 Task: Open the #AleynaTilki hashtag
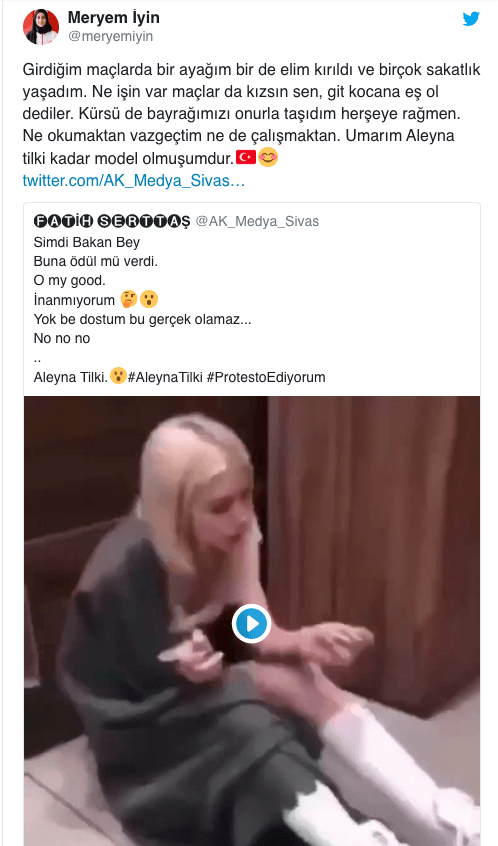[x=165, y=377]
